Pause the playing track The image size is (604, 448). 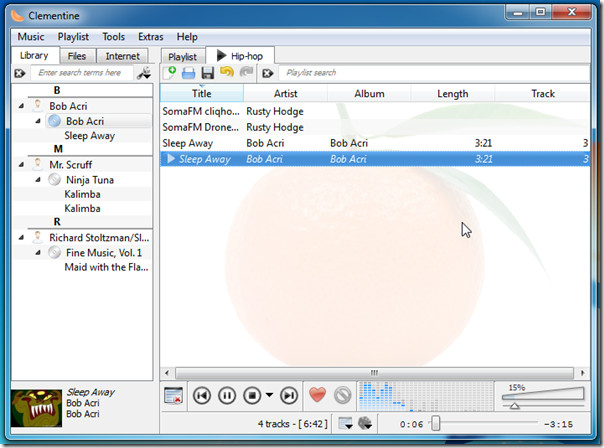pos(227,396)
